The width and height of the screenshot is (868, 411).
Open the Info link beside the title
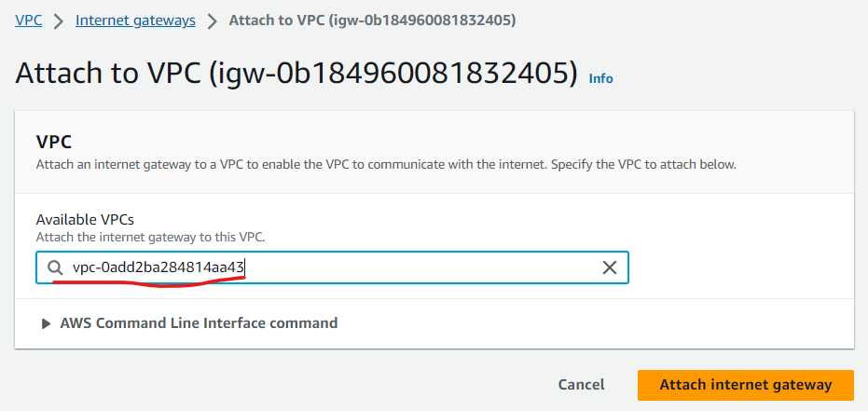pos(600,78)
